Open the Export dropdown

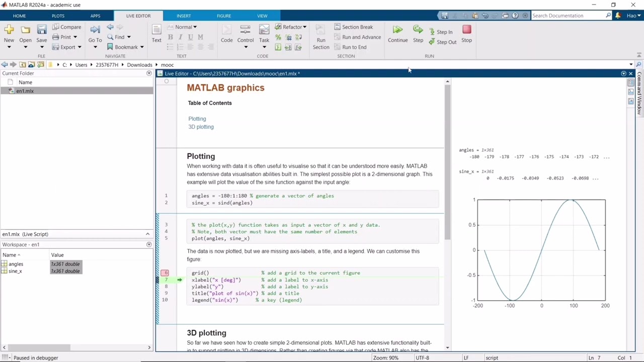tap(67, 47)
